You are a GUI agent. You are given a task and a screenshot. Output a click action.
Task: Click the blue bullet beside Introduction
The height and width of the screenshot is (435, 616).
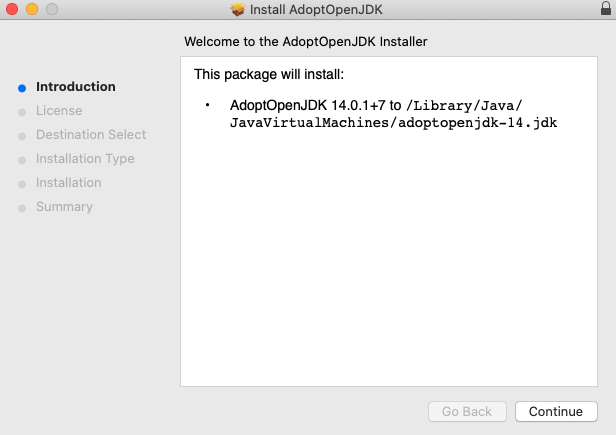click(x=22, y=88)
